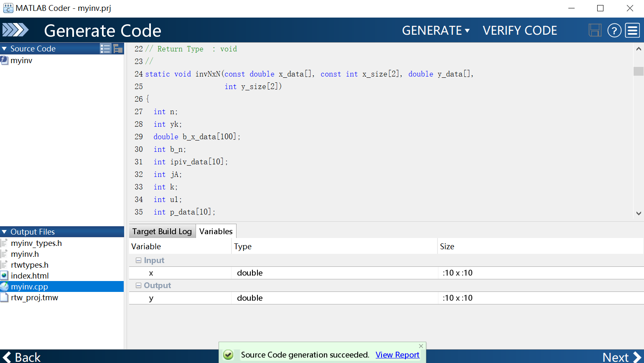644x363 pixels.
Task: Click the myinv.h file icon
Action: point(4,254)
